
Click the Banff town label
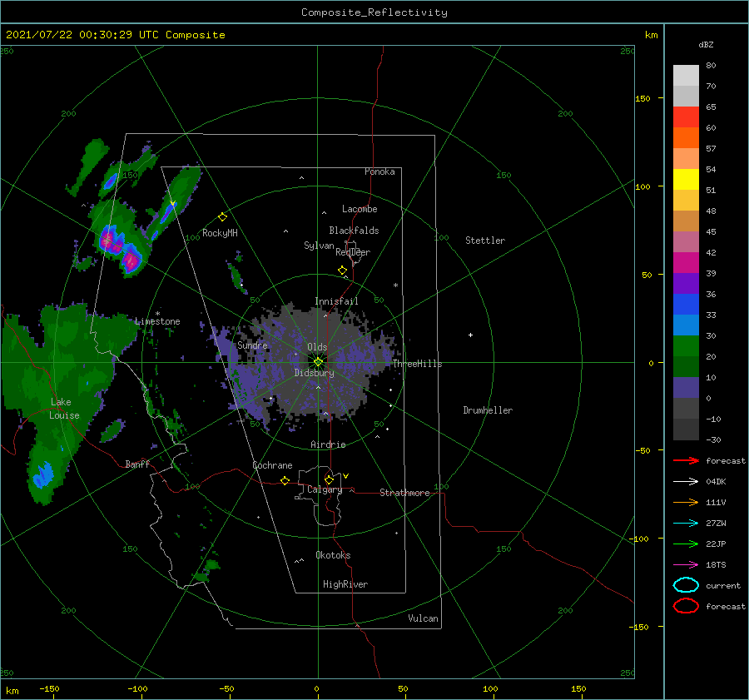point(137,464)
